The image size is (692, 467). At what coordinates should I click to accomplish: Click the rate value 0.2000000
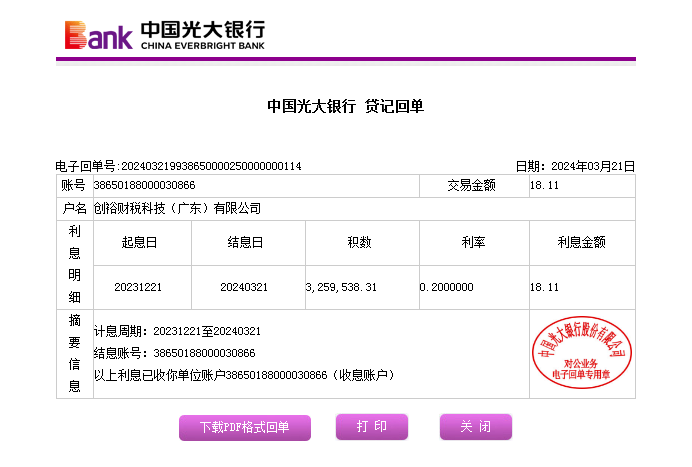tap(447, 287)
